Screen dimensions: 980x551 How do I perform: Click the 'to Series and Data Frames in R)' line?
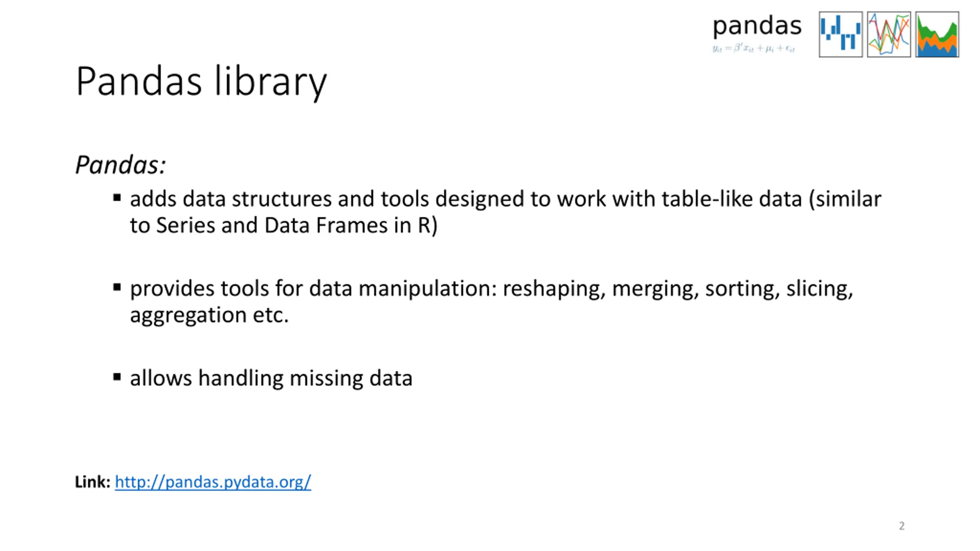(284, 225)
